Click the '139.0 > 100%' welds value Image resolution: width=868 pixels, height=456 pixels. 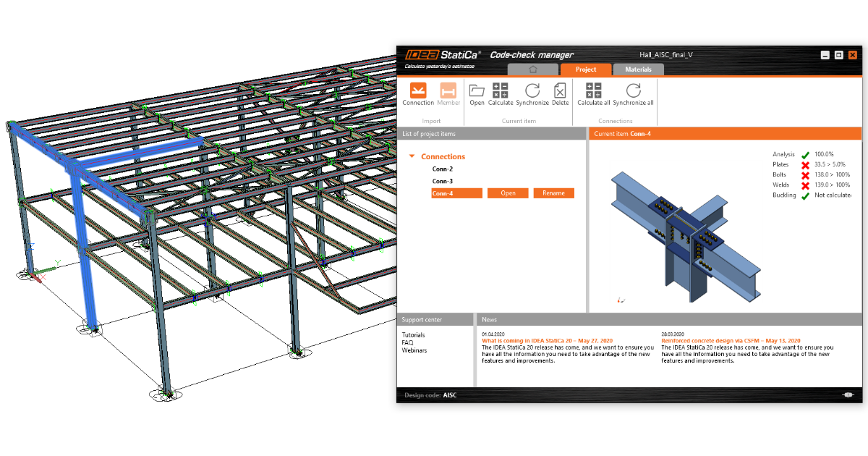pyautogui.click(x=833, y=185)
